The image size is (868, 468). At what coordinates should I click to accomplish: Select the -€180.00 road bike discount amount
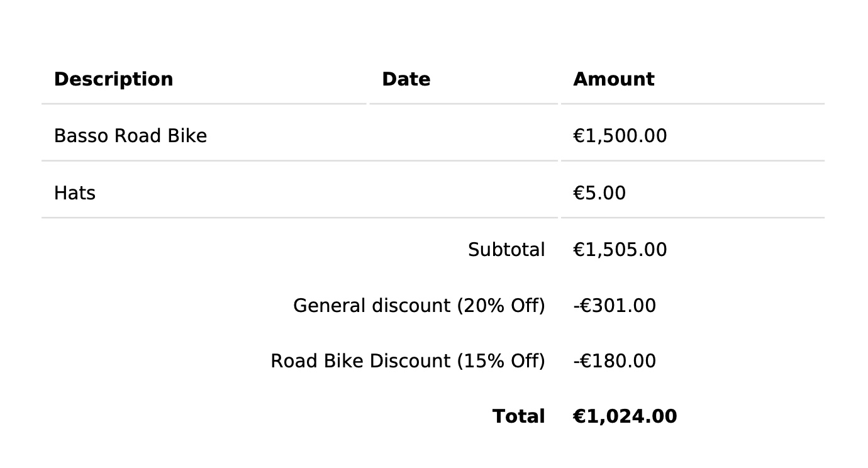614,362
